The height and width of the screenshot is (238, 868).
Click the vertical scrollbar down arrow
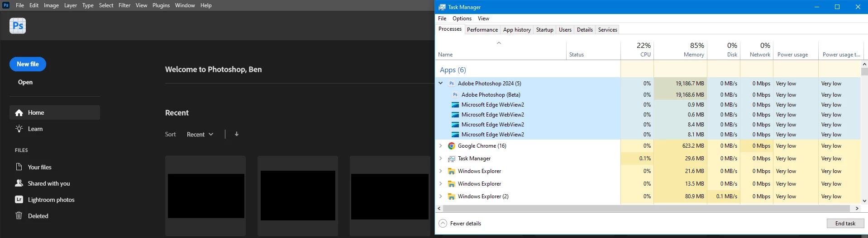pos(864,201)
